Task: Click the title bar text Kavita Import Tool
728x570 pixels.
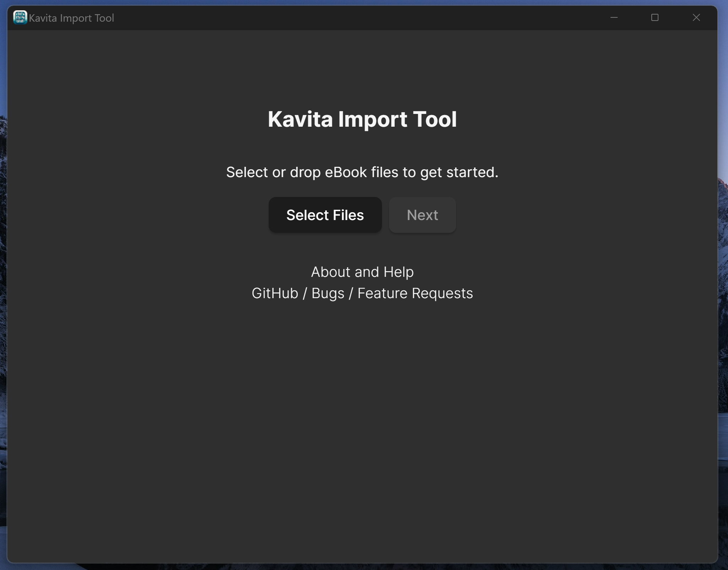Action: coord(72,17)
